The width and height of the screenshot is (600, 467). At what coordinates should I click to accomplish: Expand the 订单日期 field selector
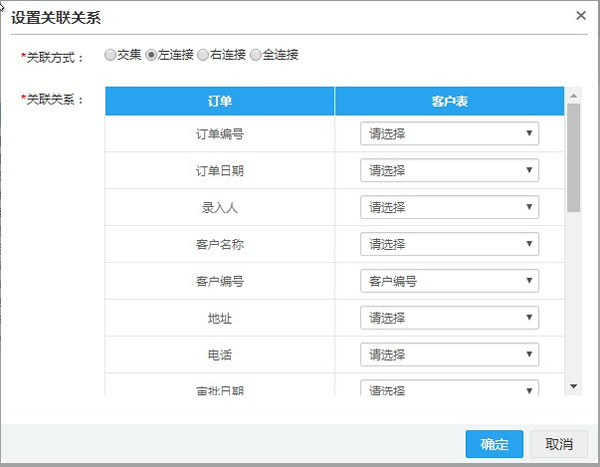coord(449,171)
